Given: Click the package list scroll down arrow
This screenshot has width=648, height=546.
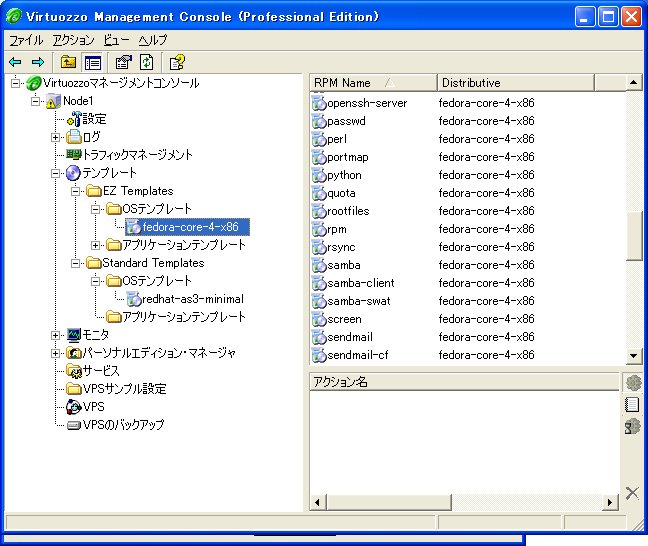Looking at the screenshot, I should 634,356.
